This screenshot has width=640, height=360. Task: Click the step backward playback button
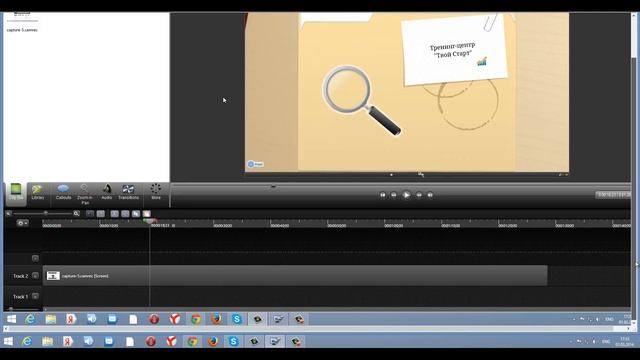tap(393, 195)
